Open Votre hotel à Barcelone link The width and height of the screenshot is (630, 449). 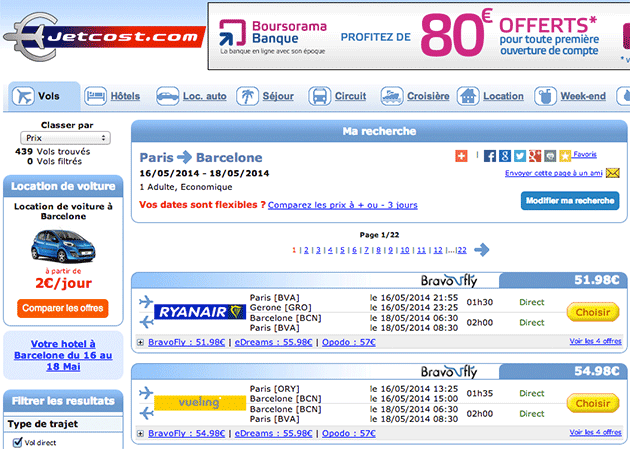[63, 355]
